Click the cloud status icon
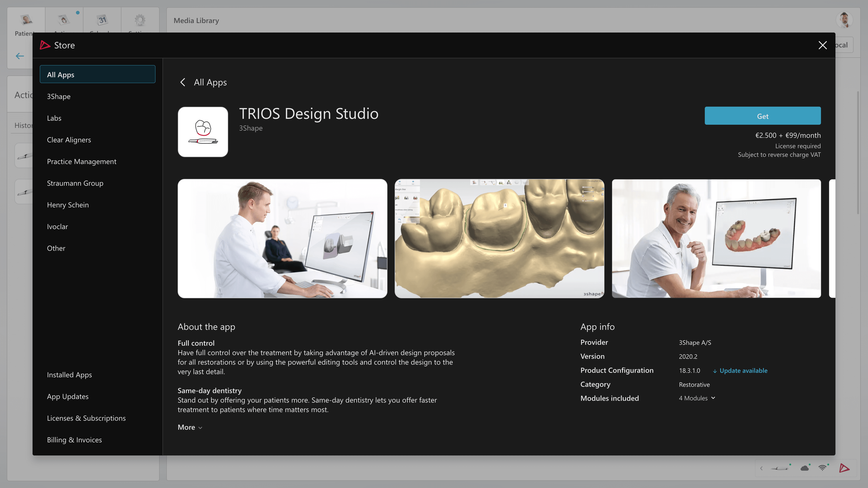The width and height of the screenshot is (868, 488). [x=805, y=468]
